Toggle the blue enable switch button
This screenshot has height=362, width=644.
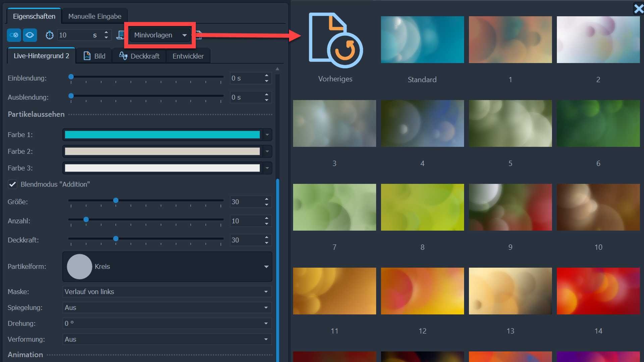click(14, 35)
